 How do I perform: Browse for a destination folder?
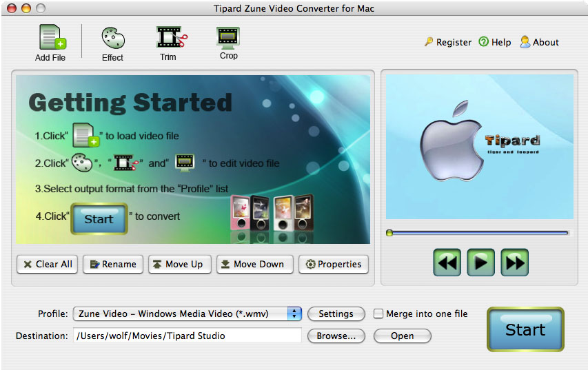[x=336, y=336]
